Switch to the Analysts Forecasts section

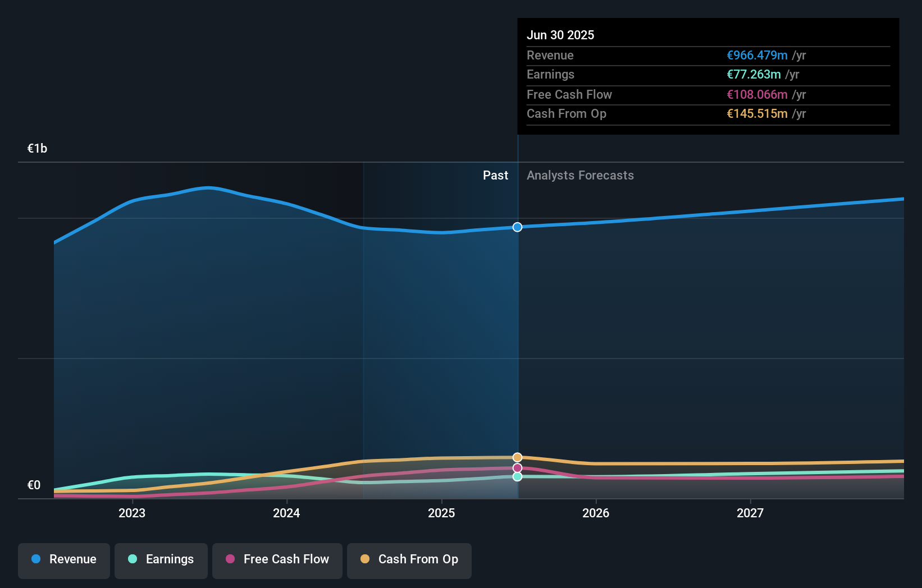(x=580, y=175)
